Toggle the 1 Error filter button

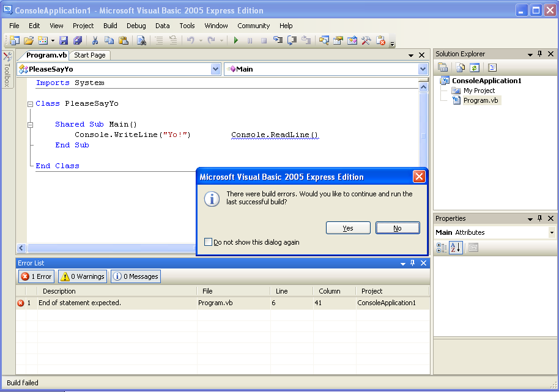pyautogui.click(x=36, y=276)
